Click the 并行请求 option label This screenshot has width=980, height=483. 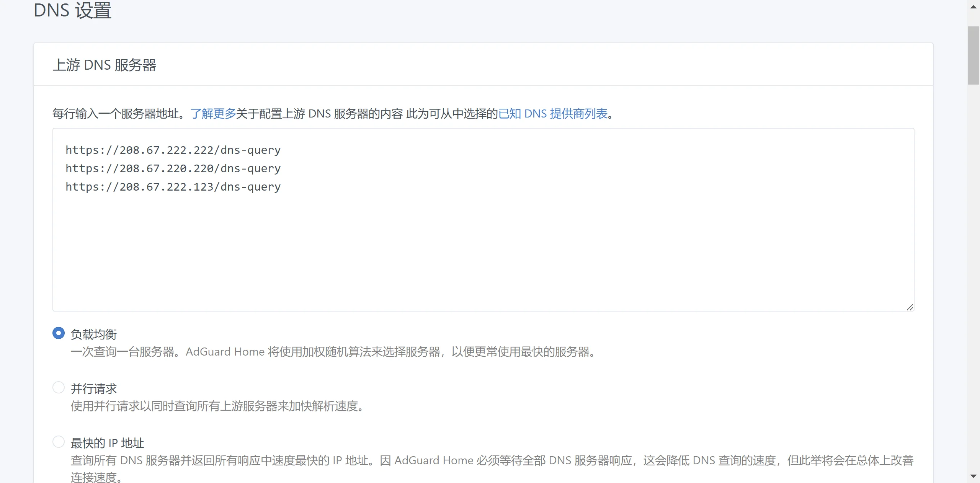tap(94, 388)
